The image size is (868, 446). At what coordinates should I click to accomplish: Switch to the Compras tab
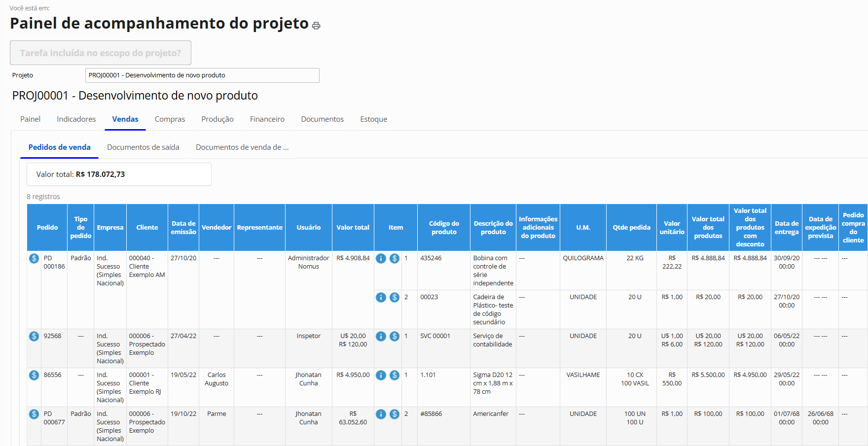[170, 119]
